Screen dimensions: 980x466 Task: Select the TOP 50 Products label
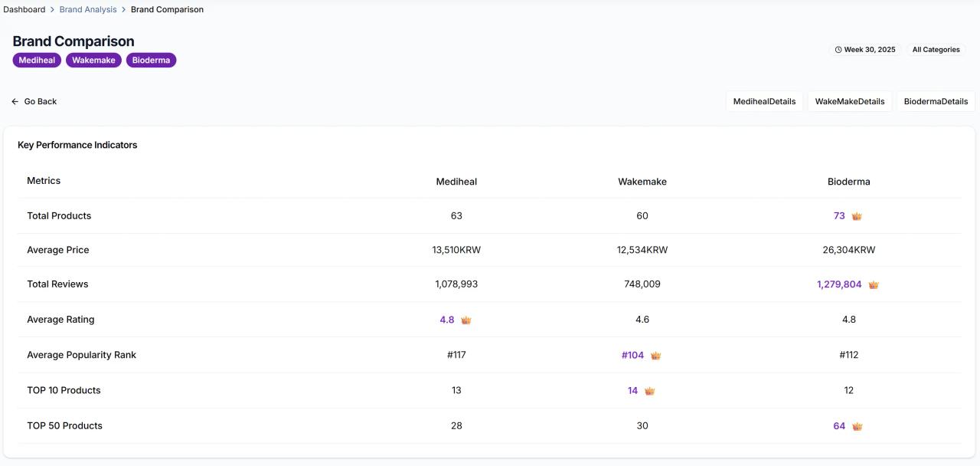(64, 425)
